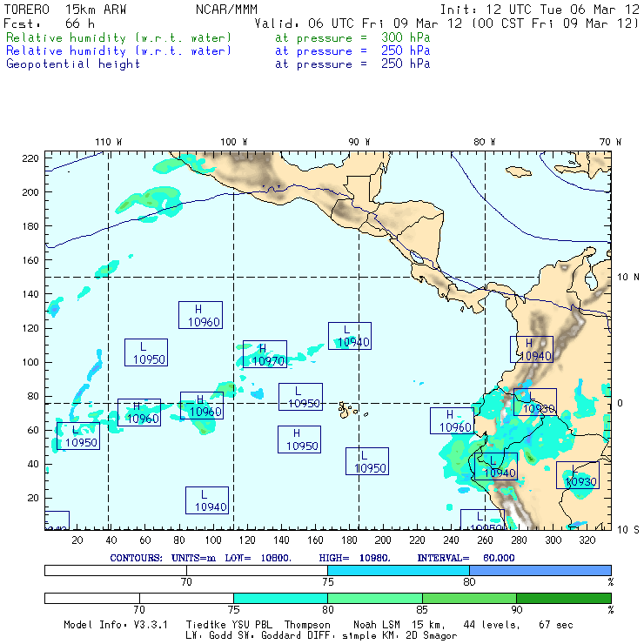Viewport: 644px width, 644px height.
Task: Click the "85" tick label of the lower colour bar
Action: coord(422,610)
